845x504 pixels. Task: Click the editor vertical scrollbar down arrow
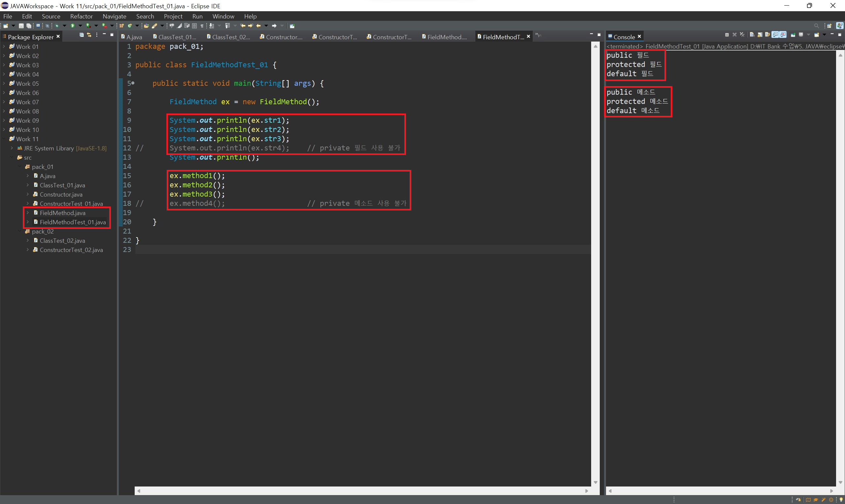595,482
